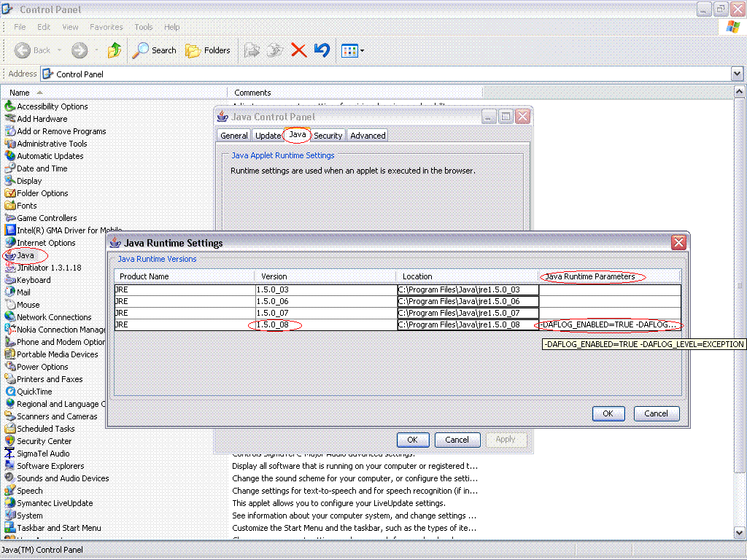Click Java Runtime Parameters column header
This screenshot has width=747, height=560.
click(609, 276)
